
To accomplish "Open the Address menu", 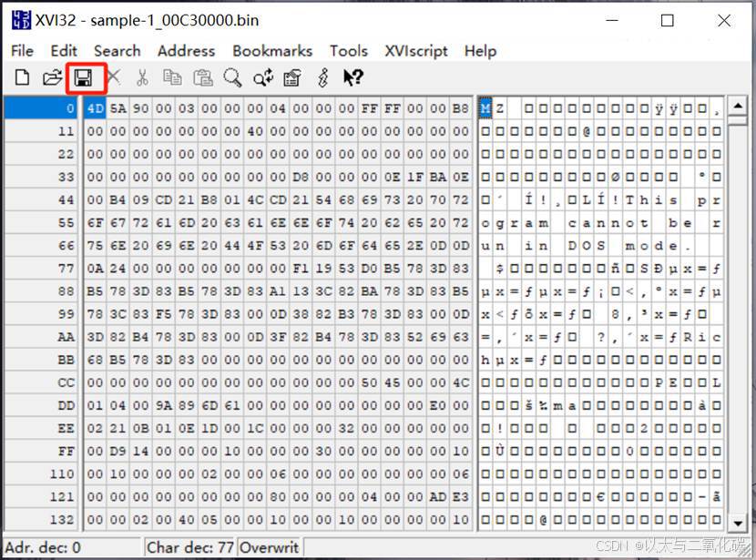I will pyautogui.click(x=186, y=51).
